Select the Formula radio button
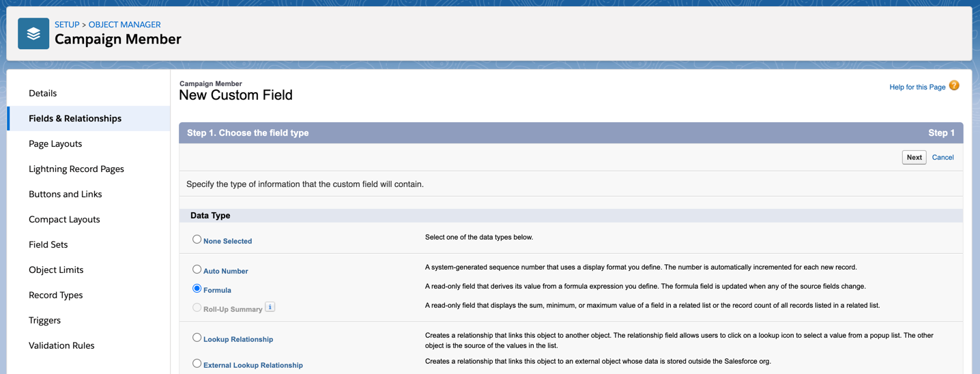Viewport: 980px width, 374px height. [197, 289]
